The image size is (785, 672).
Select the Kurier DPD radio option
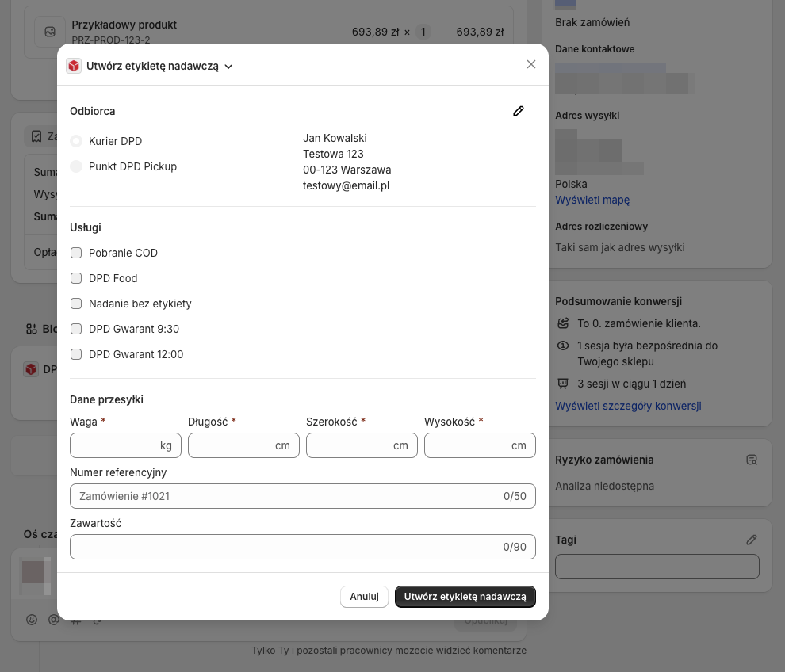coord(76,141)
